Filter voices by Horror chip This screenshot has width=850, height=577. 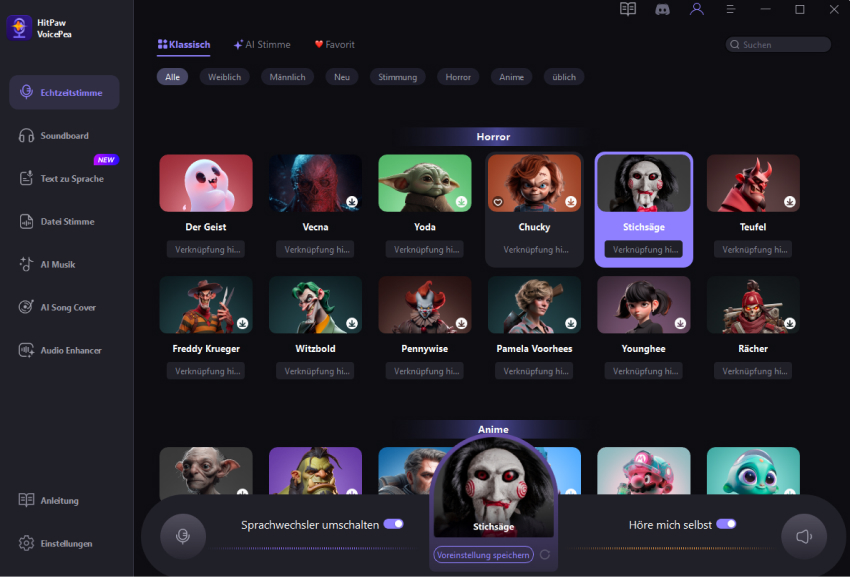point(458,77)
